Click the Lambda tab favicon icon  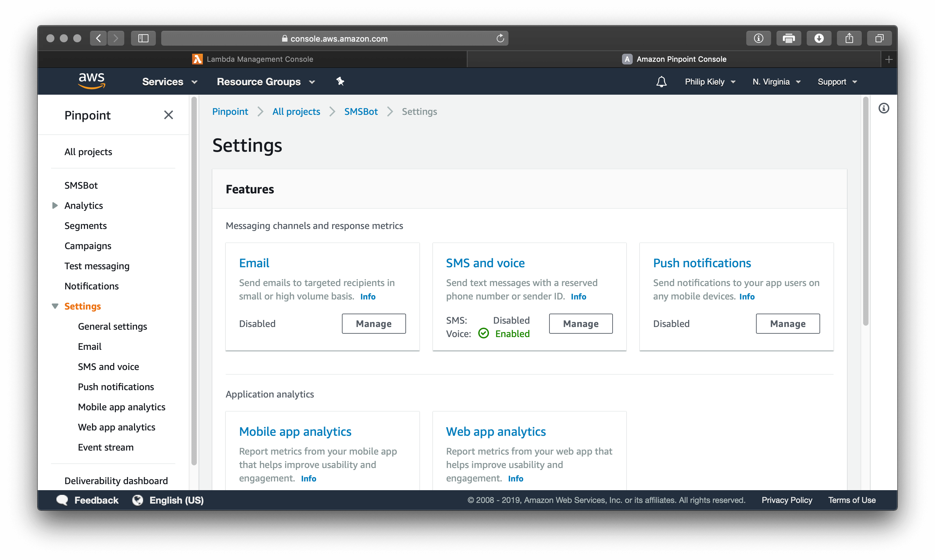(x=197, y=59)
